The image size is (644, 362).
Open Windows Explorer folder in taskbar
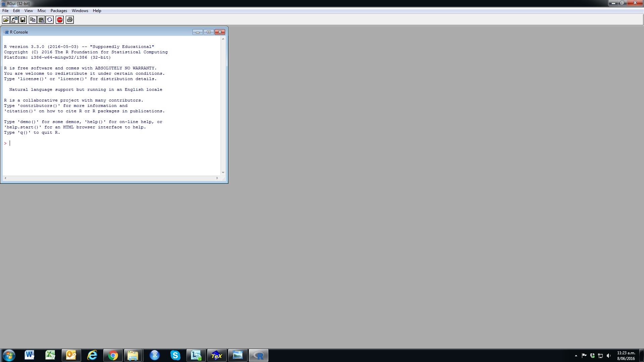133,355
